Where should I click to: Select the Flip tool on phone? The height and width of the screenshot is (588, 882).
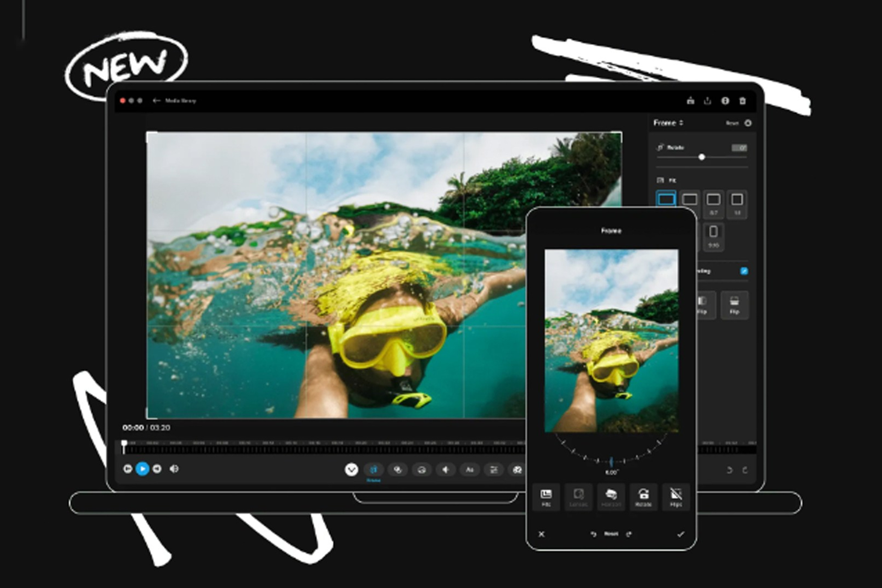pyautogui.click(x=676, y=497)
